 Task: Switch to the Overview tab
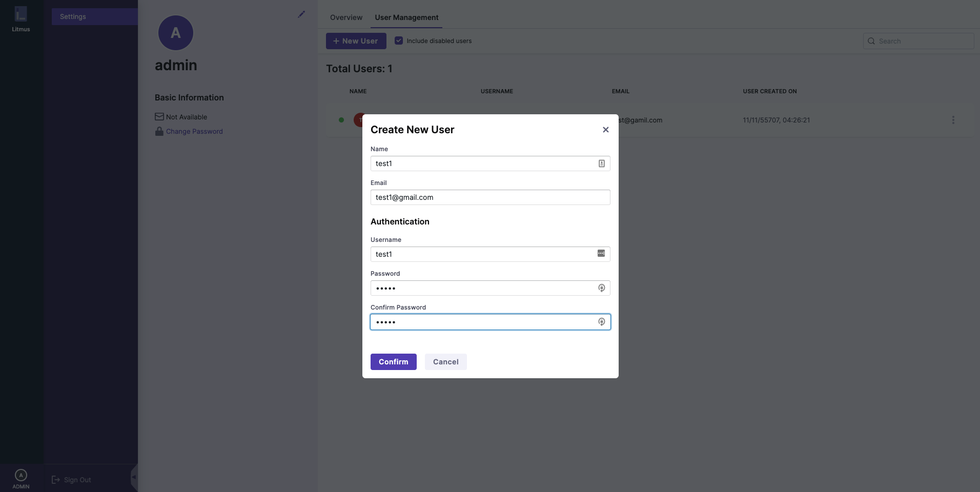coord(346,17)
